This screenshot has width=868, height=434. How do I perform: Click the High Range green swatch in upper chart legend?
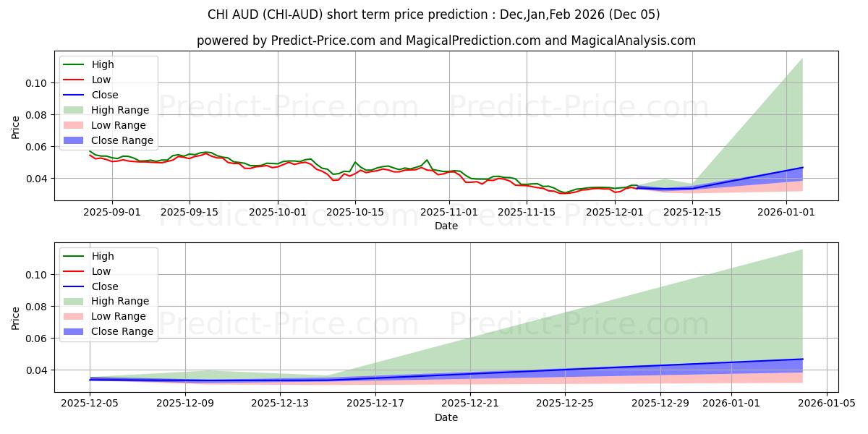75,110
